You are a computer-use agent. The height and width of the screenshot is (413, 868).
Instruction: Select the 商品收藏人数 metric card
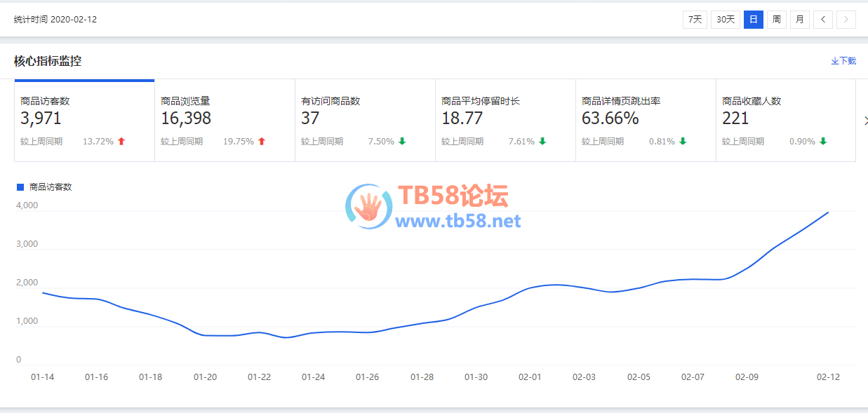click(786, 121)
